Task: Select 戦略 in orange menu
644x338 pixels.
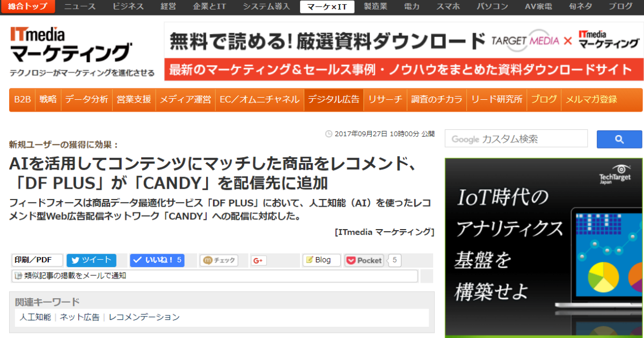Action: click(x=48, y=100)
